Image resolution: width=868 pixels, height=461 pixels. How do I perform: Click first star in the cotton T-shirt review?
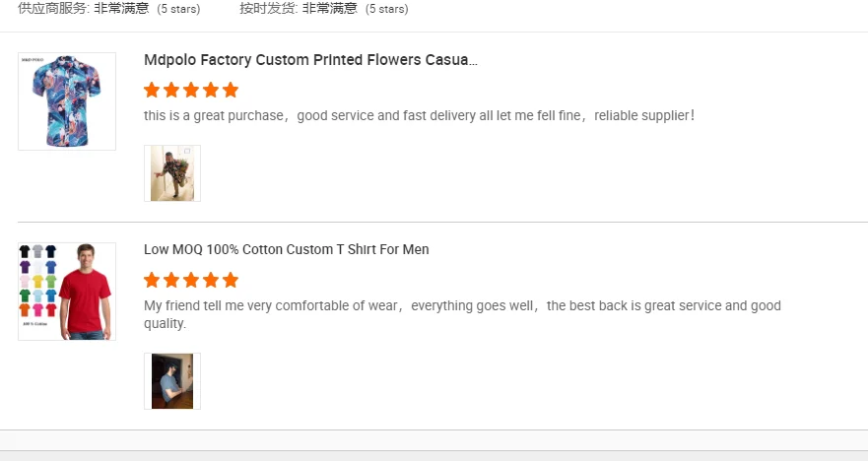tap(152, 280)
